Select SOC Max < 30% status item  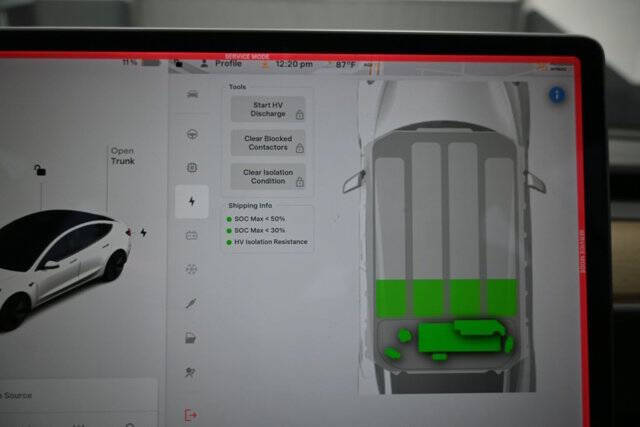(256, 231)
